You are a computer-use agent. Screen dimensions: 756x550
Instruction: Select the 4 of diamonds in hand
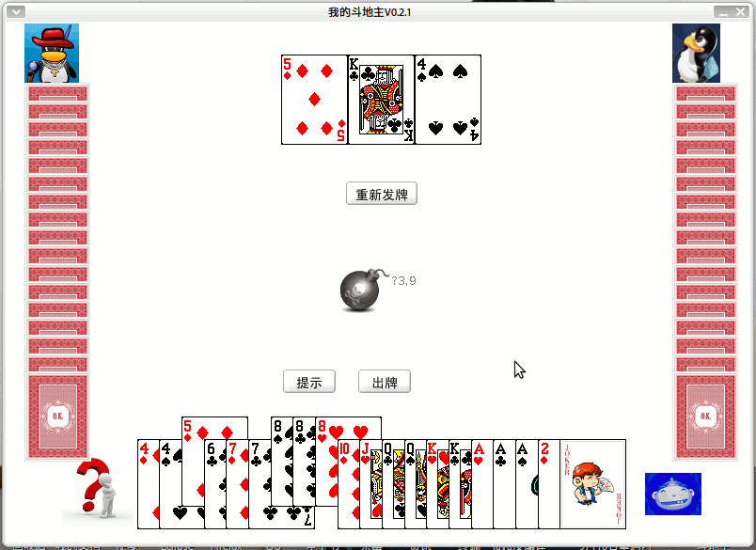click(x=149, y=484)
